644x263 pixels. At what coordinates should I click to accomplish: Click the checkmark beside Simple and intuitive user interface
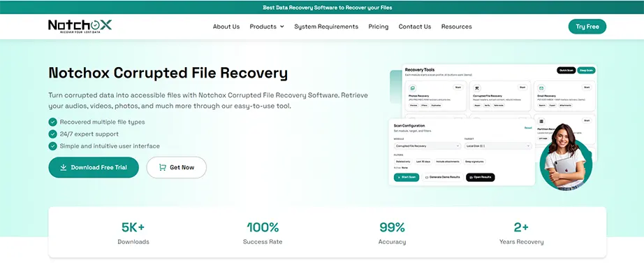click(52, 145)
